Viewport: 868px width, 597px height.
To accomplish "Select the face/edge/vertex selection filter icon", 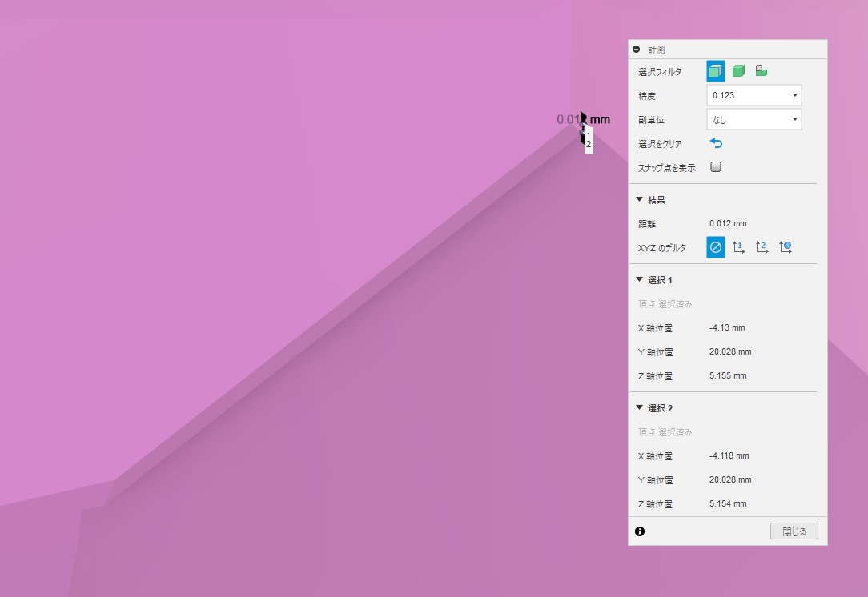I will point(715,71).
